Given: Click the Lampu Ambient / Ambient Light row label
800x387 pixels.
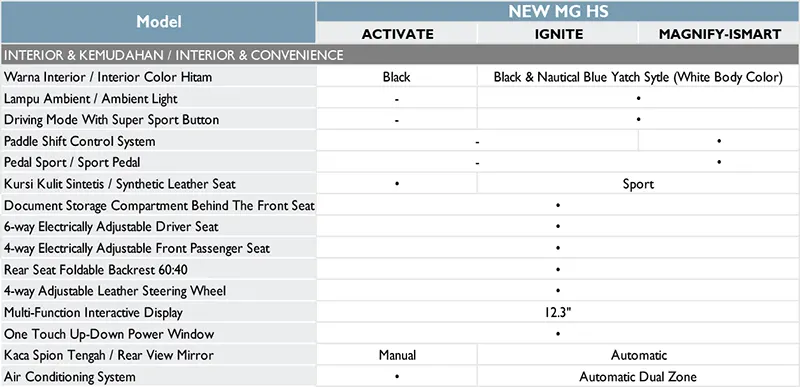Looking at the screenshot, I should (91, 98).
